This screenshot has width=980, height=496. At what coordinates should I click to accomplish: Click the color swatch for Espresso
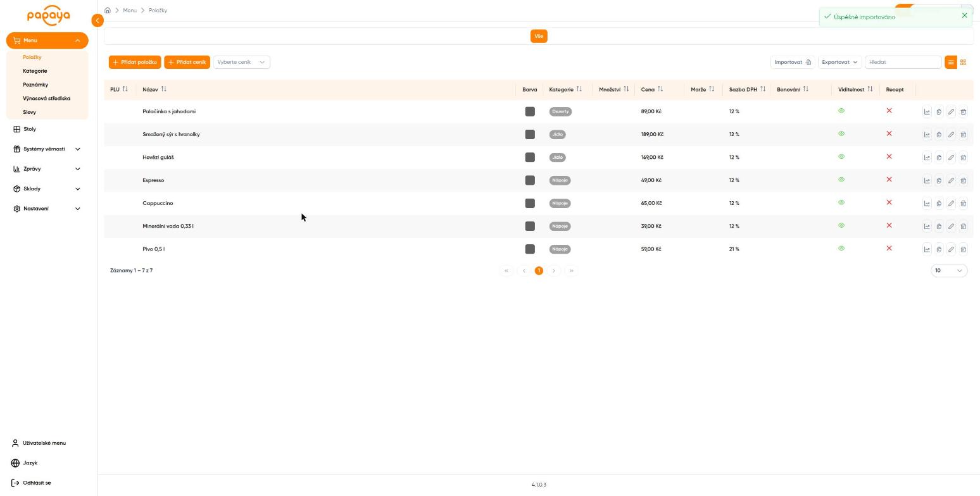(x=530, y=180)
